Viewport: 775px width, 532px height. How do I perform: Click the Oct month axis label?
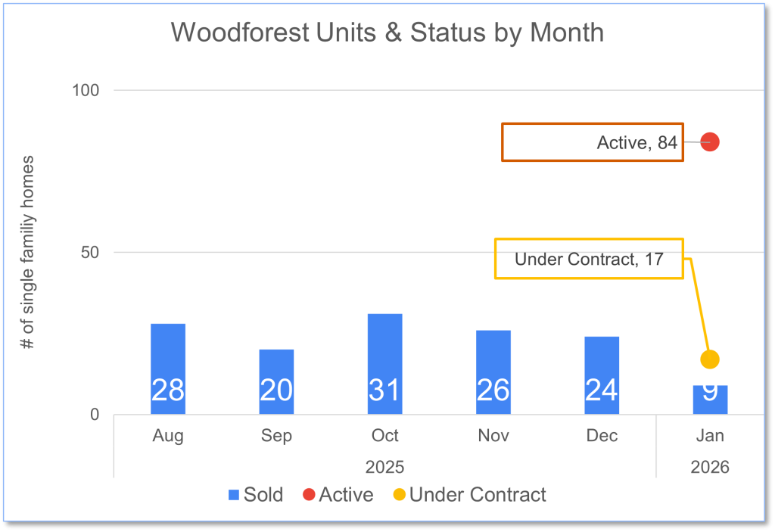pos(385,436)
